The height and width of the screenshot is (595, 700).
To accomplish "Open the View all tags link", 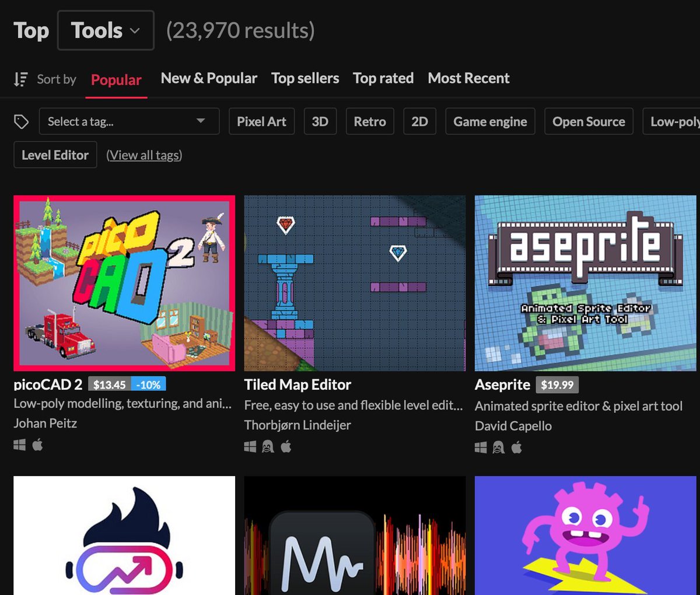I will click(144, 155).
